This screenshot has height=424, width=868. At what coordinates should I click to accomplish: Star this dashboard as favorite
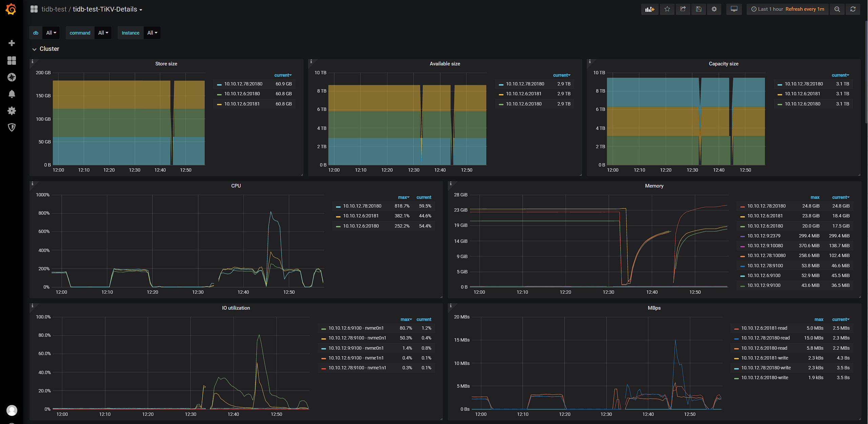pos(667,9)
